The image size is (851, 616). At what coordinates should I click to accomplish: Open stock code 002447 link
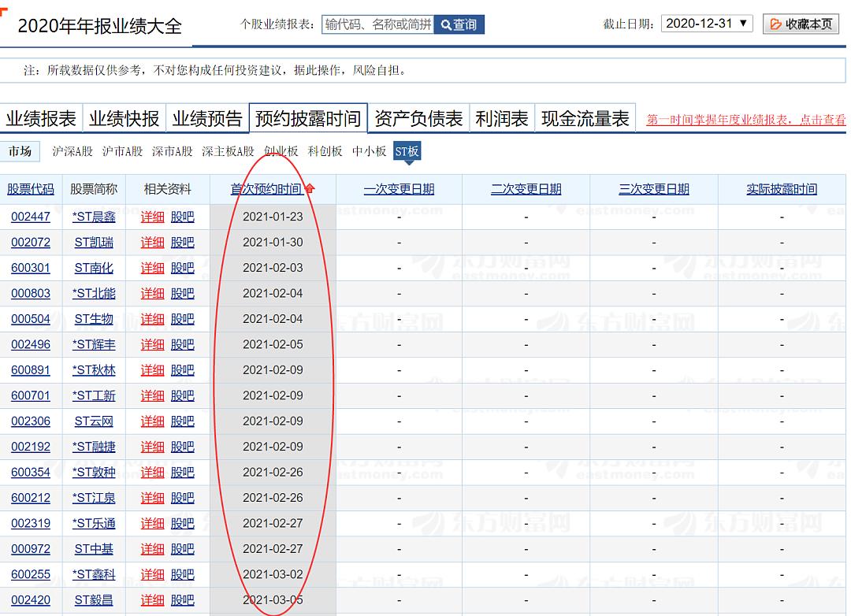click(x=31, y=217)
